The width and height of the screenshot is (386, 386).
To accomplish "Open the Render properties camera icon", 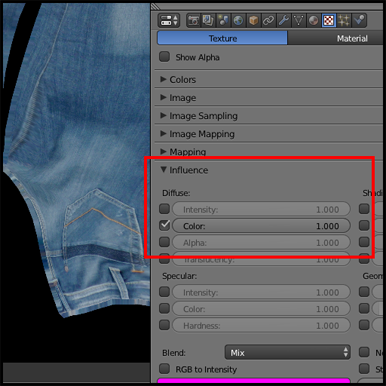I will (x=193, y=21).
